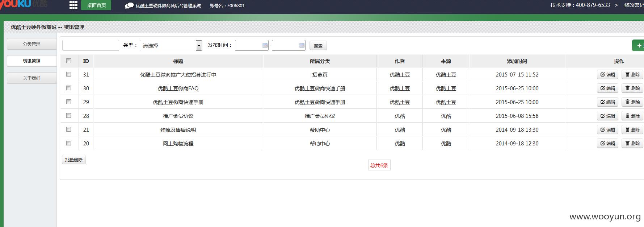Check the row ID 21 checkbox
644x227 pixels.
(69, 129)
